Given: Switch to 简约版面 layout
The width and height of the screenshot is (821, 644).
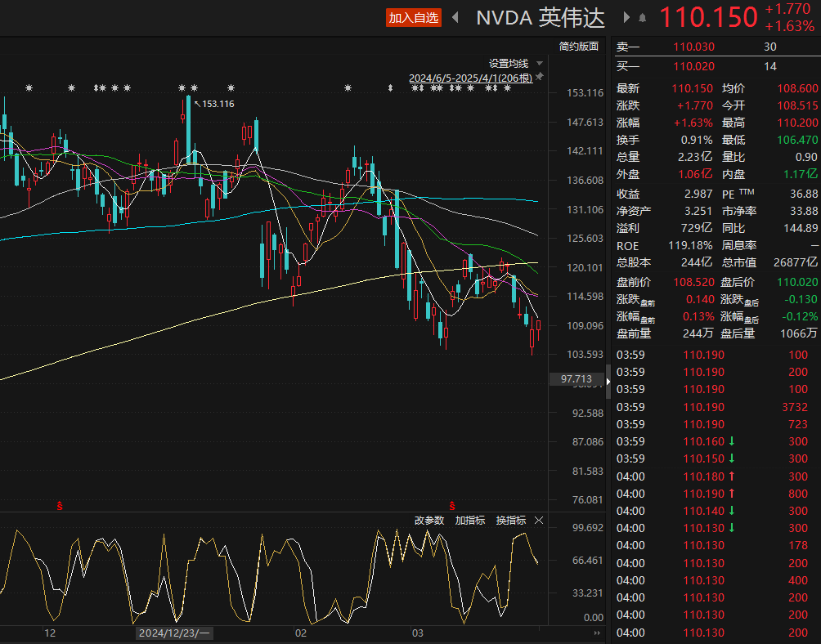Looking at the screenshot, I should (x=579, y=47).
